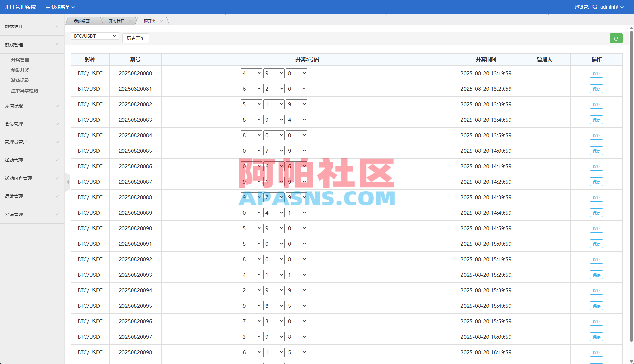Switch to the 我的桌面 tab

[82, 21]
